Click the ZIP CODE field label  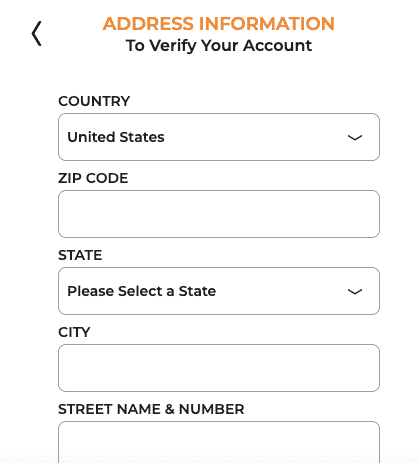pyautogui.click(x=93, y=178)
